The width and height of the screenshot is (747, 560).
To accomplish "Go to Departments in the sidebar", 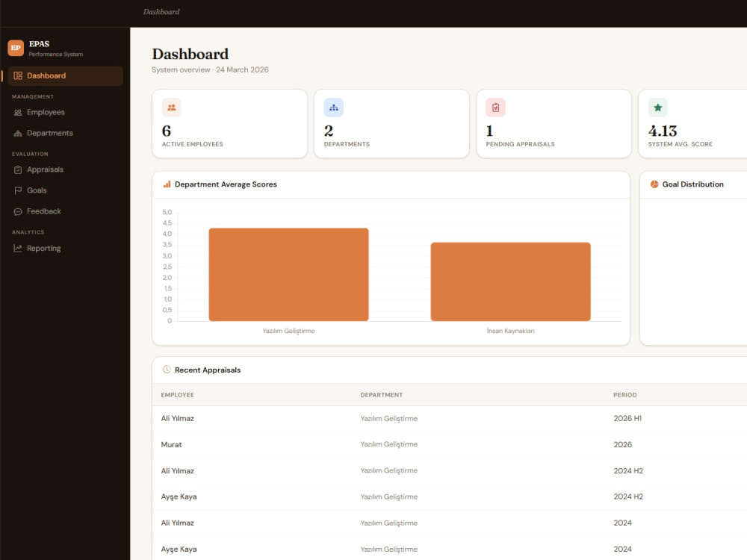I will click(65, 134).
